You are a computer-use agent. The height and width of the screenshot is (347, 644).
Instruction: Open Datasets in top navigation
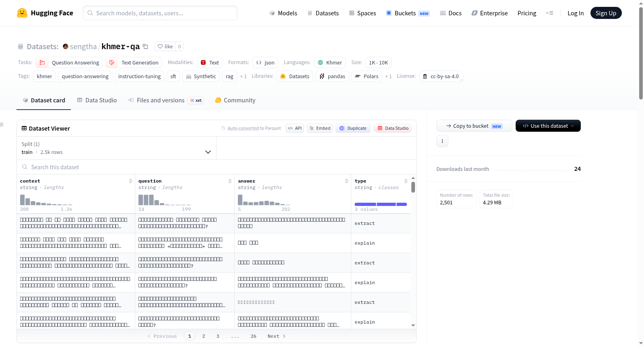tap(323, 13)
